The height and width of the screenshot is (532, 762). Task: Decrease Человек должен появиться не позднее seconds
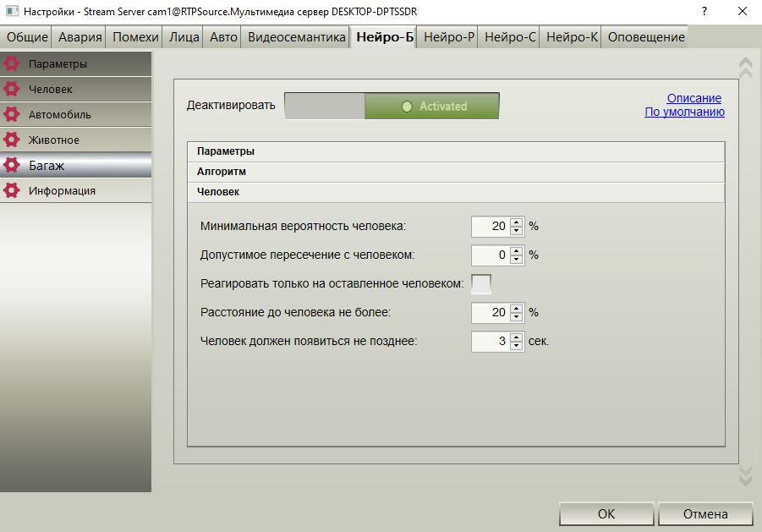(517, 345)
